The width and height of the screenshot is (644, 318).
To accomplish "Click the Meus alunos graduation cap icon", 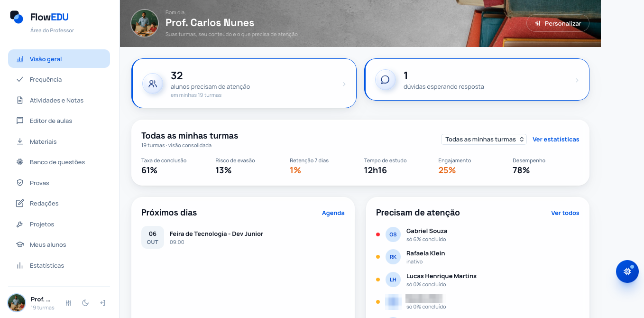I will click(x=20, y=244).
